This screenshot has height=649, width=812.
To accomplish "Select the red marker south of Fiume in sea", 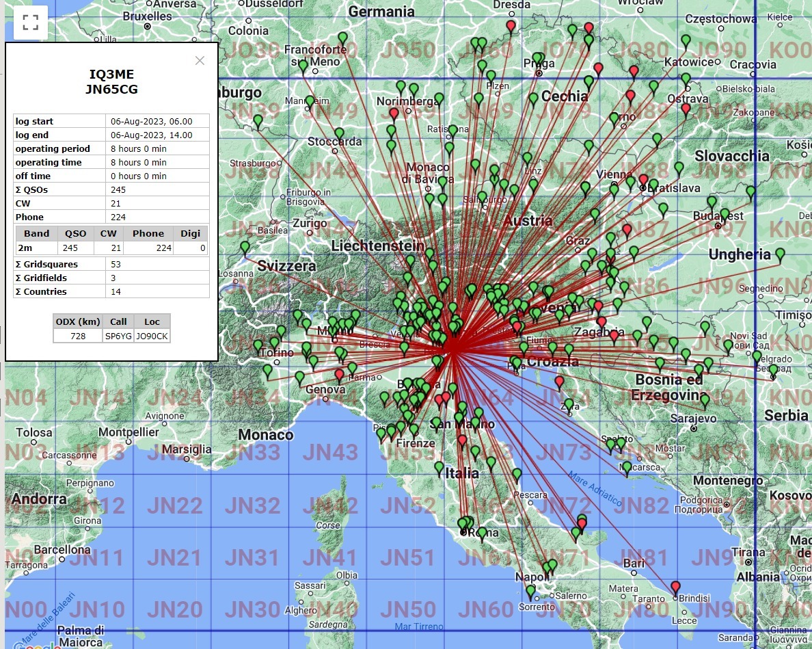I will pos(559,384).
